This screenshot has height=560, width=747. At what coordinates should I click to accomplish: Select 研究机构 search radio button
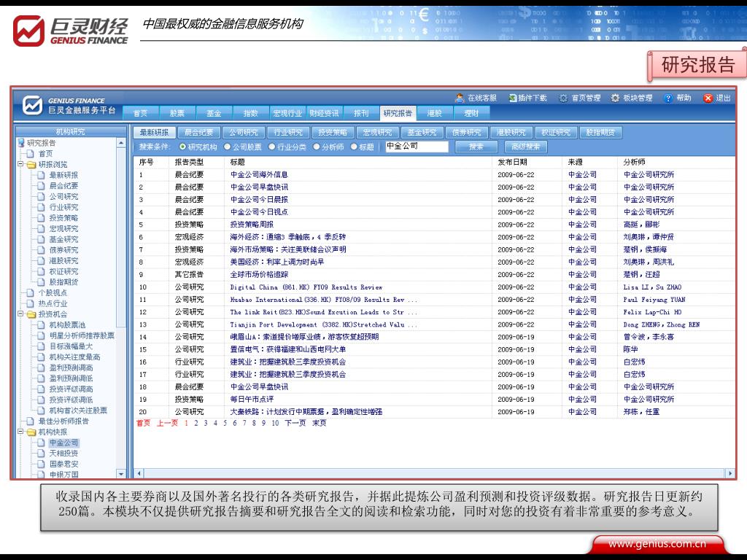coord(182,147)
